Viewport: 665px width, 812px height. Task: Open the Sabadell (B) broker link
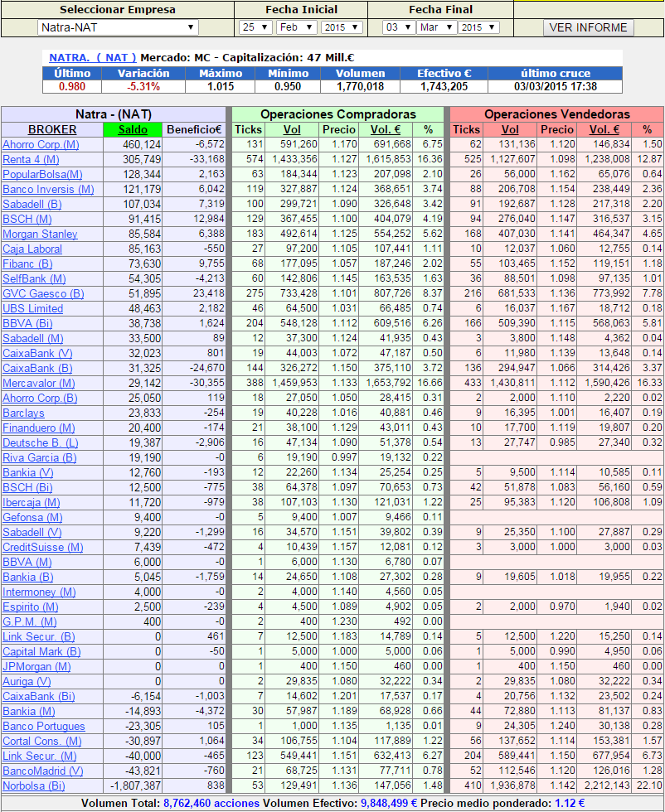tap(32, 204)
